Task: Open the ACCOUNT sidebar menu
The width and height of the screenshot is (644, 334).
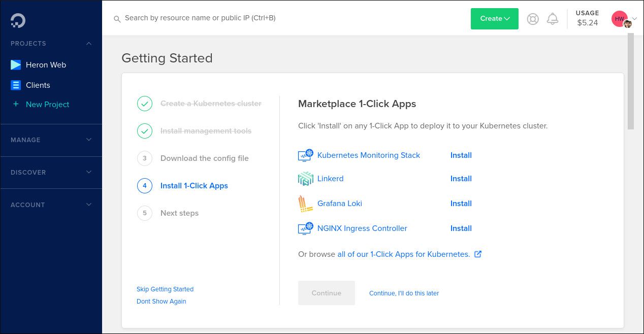Action: [x=51, y=205]
